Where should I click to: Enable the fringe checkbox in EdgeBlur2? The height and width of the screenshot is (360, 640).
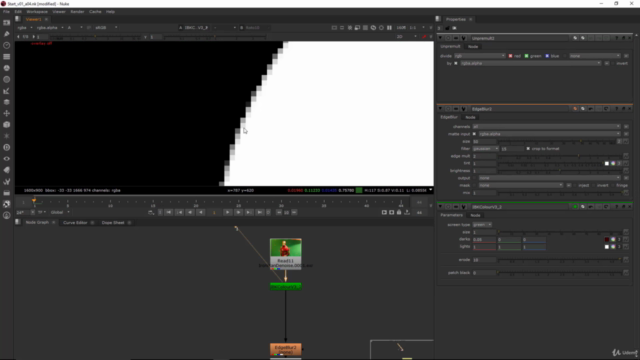click(x=613, y=185)
